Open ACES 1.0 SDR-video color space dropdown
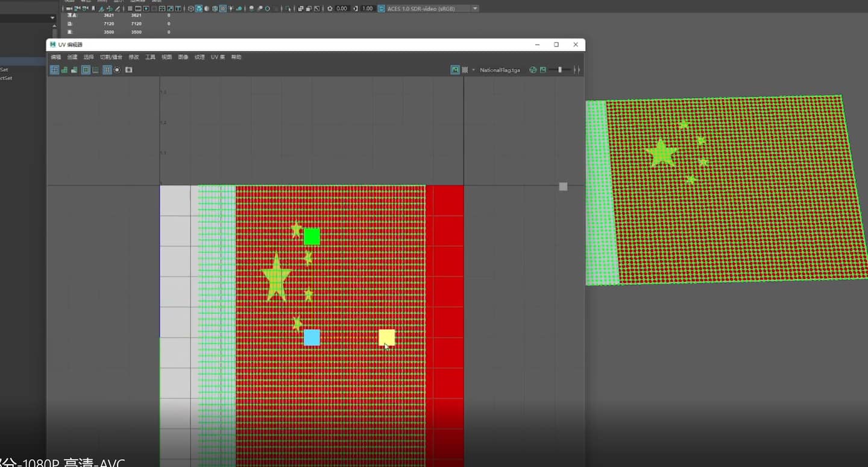Image resolution: width=868 pixels, height=467 pixels. click(x=433, y=8)
